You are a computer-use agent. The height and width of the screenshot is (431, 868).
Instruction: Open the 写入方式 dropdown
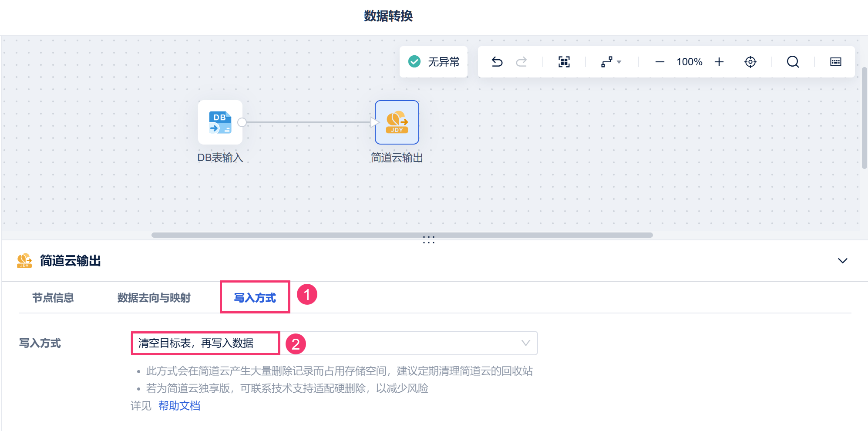coord(334,343)
